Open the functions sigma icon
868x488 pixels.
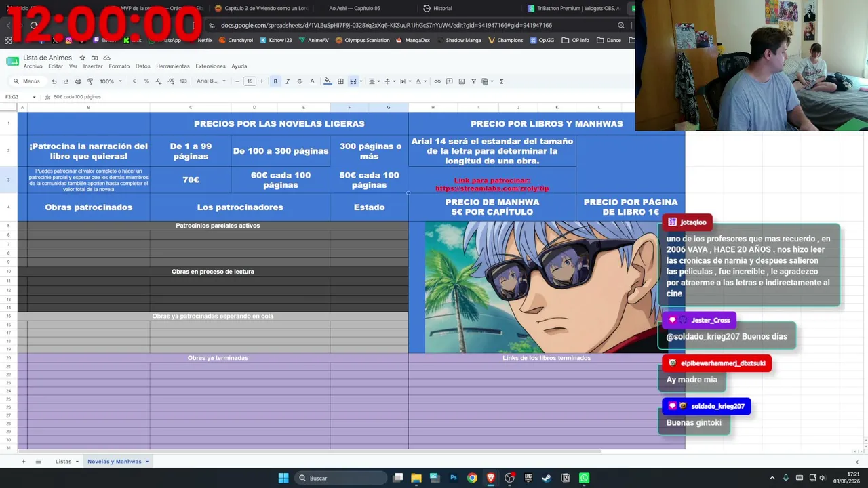pos(501,81)
